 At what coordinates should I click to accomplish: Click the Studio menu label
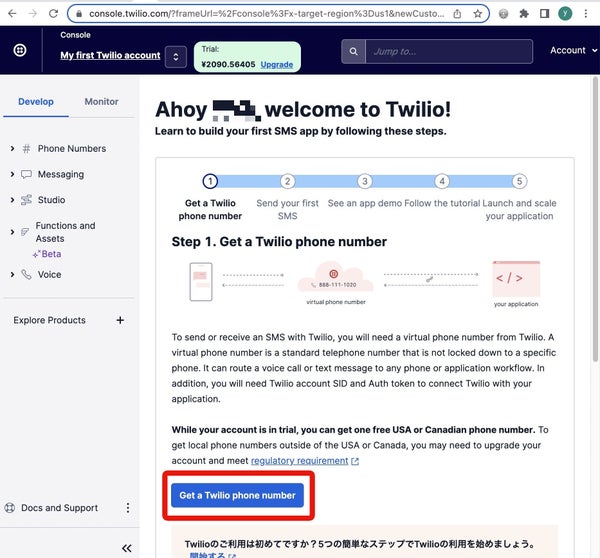[51, 200]
